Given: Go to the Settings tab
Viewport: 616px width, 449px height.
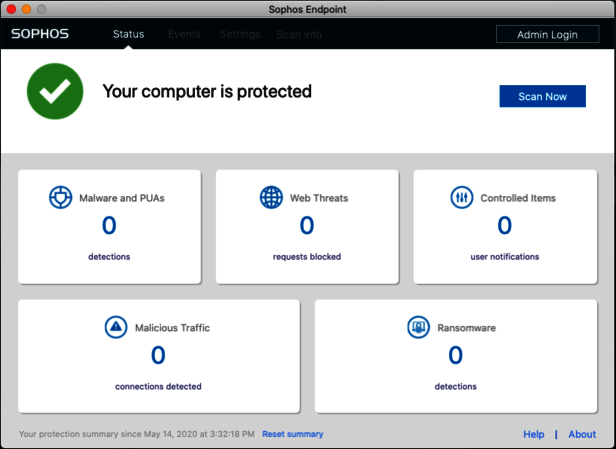Looking at the screenshot, I should (x=240, y=34).
